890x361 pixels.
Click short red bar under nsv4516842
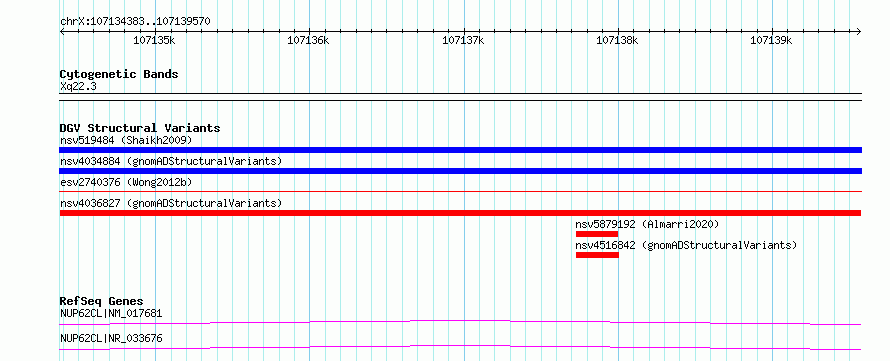tap(597, 255)
